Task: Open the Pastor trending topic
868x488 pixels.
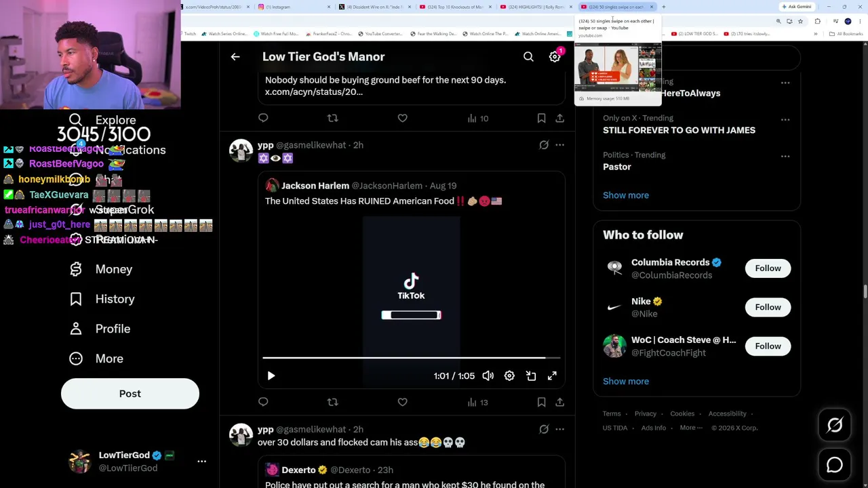Action: click(x=617, y=167)
